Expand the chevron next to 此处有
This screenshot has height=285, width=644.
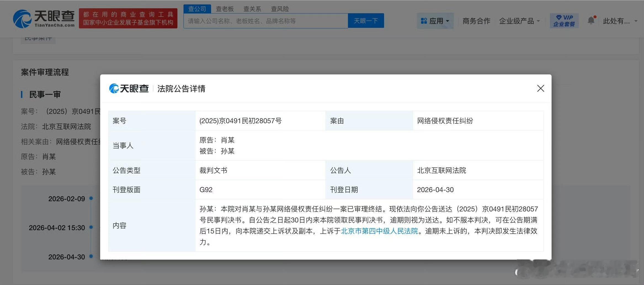tap(635, 21)
